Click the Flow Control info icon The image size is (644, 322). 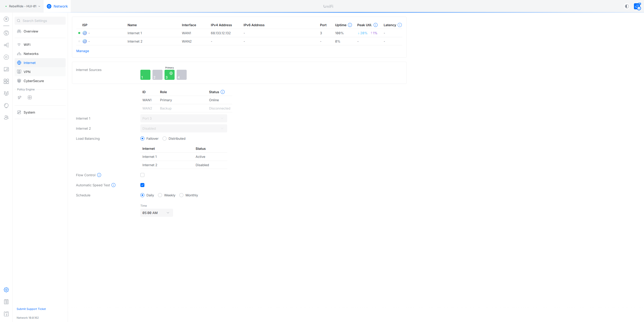pyautogui.click(x=99, y=175)
